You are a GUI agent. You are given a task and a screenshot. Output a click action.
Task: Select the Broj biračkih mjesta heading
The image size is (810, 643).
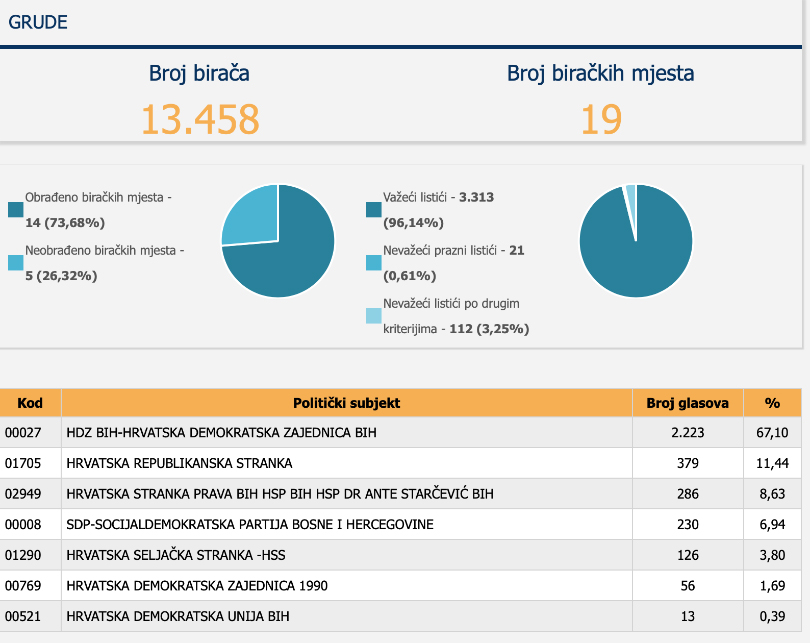(600, 73)
